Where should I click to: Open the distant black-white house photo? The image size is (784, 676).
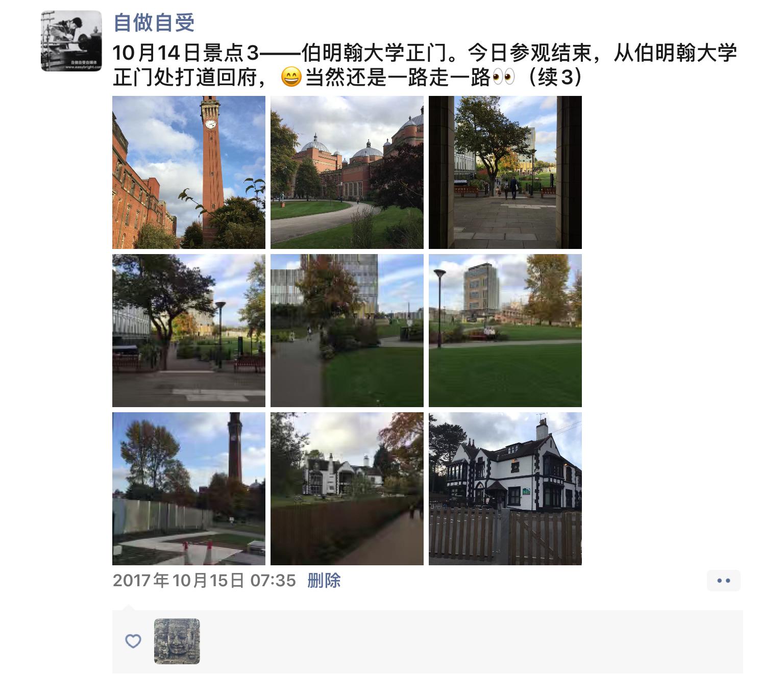click(x=347, y=489)
